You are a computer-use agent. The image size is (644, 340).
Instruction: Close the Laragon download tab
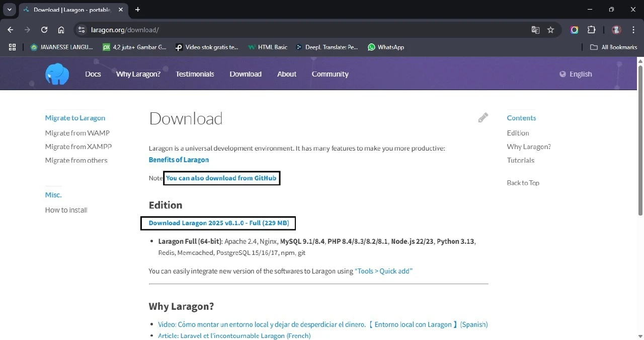121,9
